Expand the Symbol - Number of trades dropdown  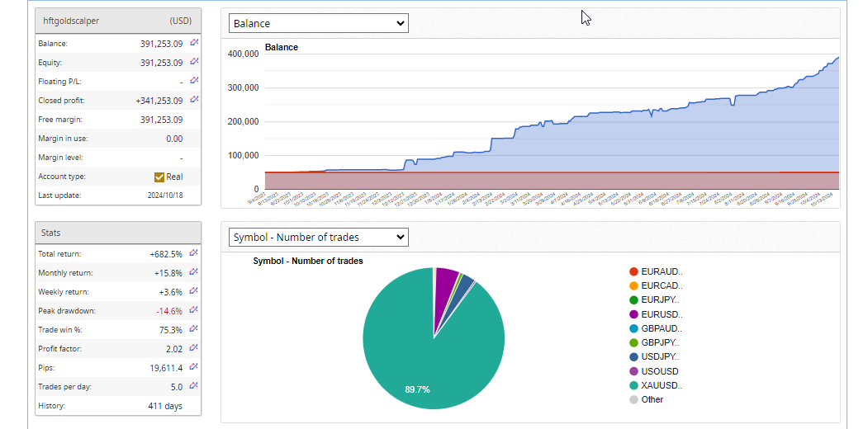[318, 238]
